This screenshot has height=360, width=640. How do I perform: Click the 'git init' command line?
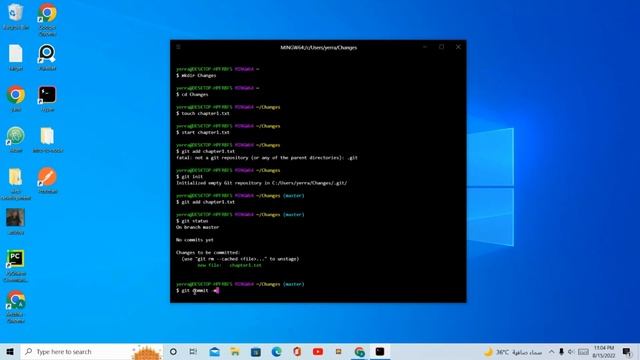click(x=190, y=177)
